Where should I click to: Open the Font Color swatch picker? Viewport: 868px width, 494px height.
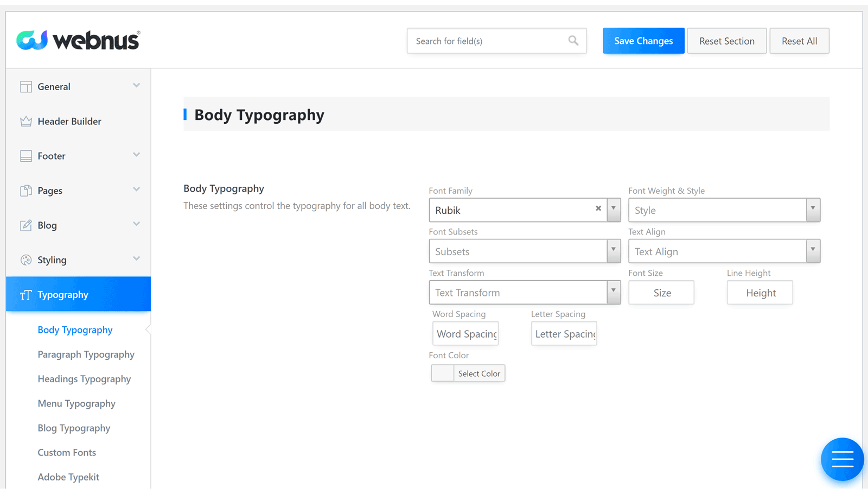click(x=443, y=373)
